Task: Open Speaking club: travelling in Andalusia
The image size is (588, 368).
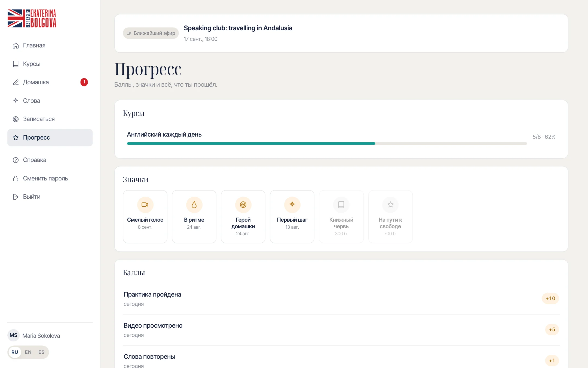Action: (x=238, y=28)
